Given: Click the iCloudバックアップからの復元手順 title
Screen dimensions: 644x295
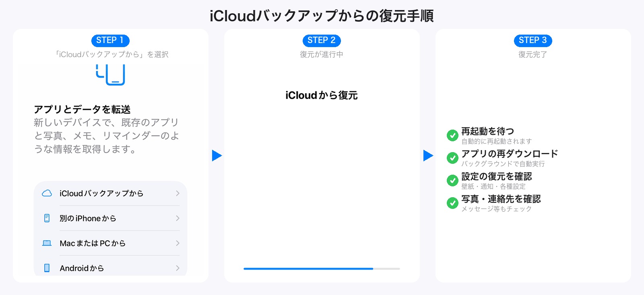Looking at the screenshot, I should (322, 16).
